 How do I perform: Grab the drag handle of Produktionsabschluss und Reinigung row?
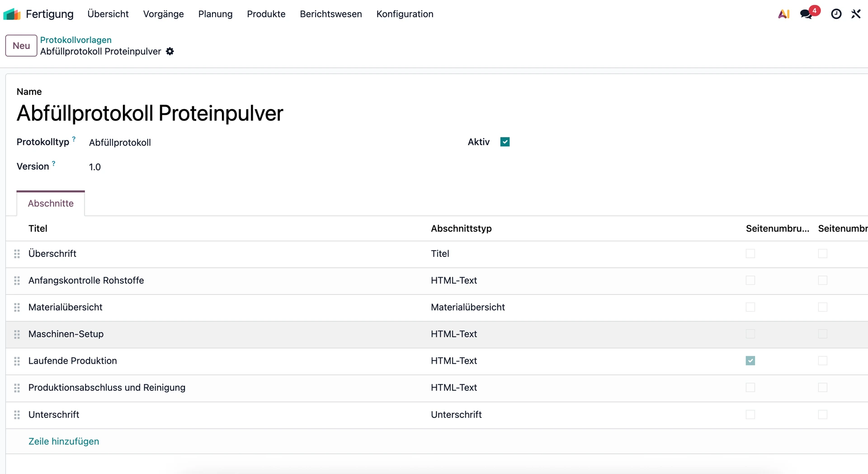[17, 388]
